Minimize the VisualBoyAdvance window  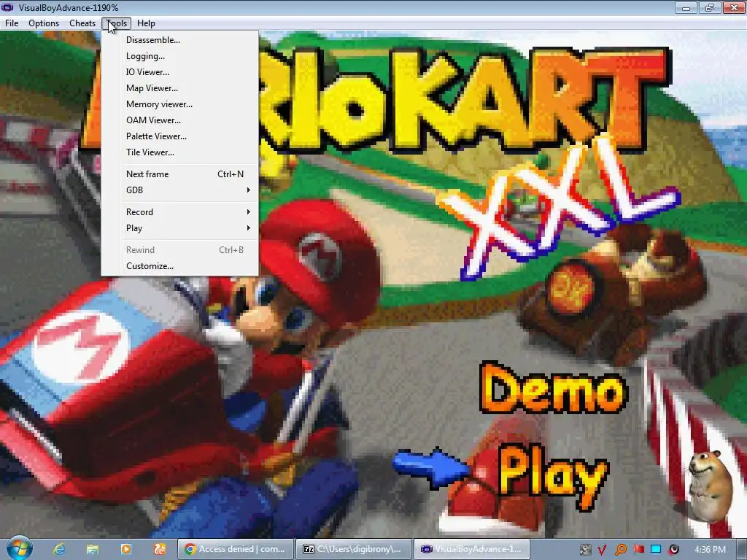coord(686,7)
